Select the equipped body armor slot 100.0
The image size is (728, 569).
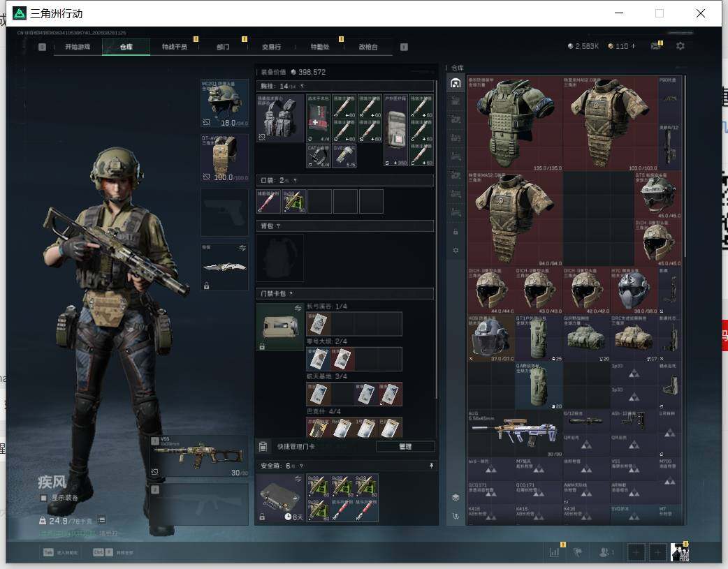224,158
